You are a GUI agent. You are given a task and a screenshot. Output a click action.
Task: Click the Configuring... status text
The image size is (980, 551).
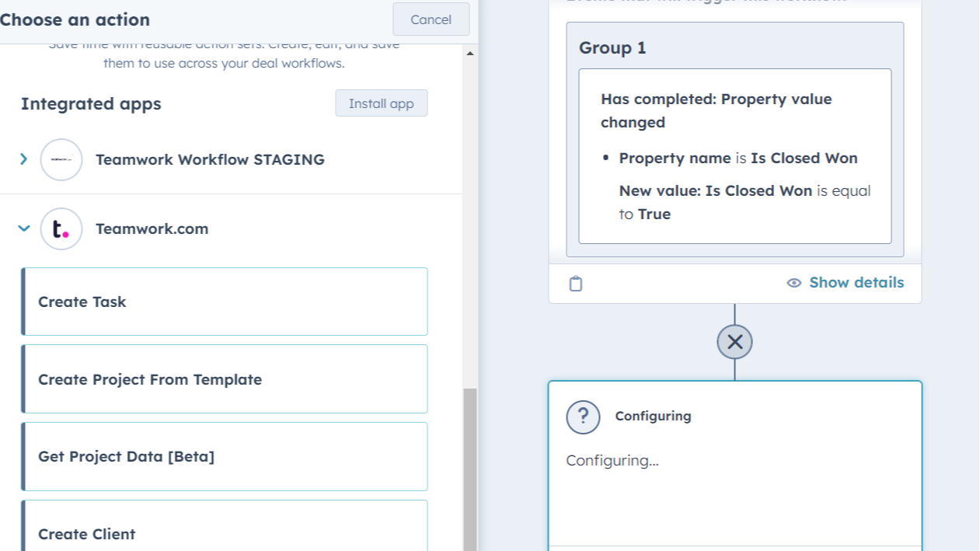[x=612, y=460]
